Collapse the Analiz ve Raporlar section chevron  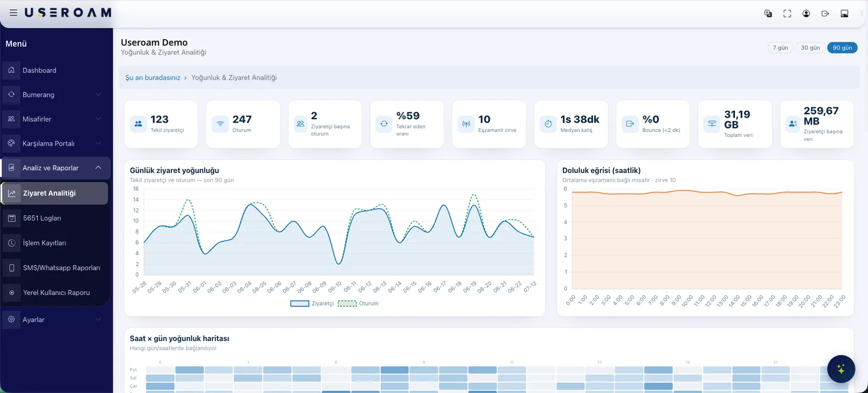[98, 167]
